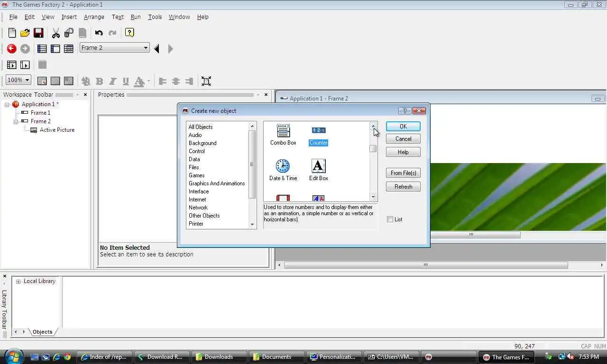
Task: Open the File menu
Action: [x=13, y=17]
